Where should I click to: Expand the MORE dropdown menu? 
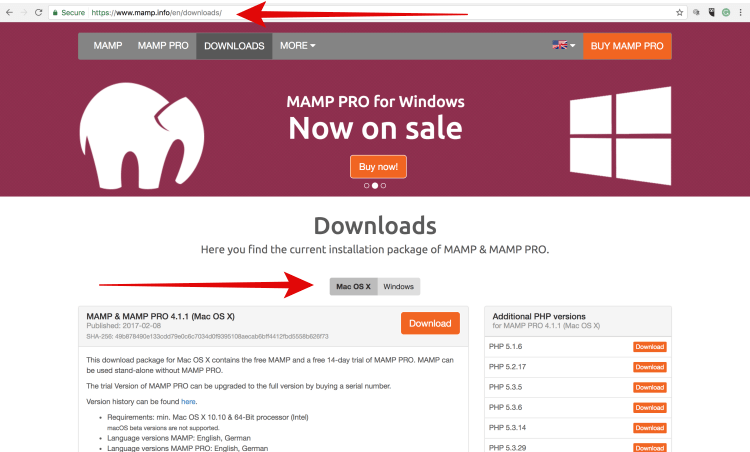[x=298, y=46]
